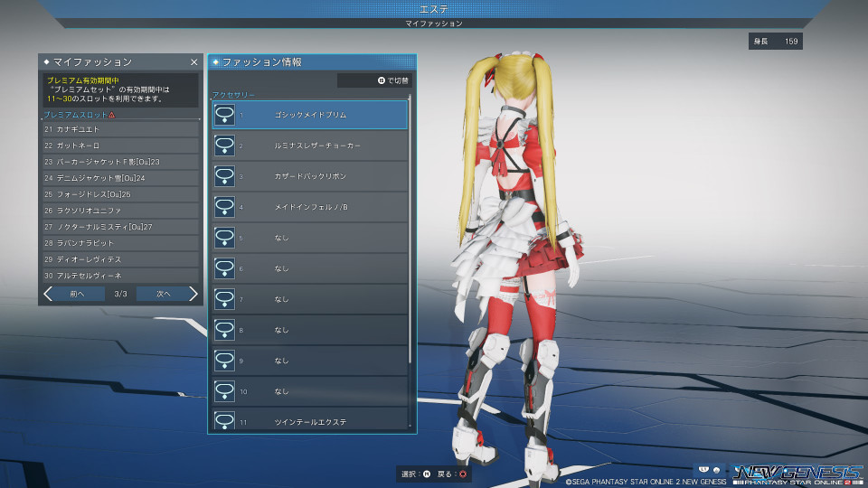
Task: Click accessory icon for ツインテールエクステ
Action: pos(224,420)
